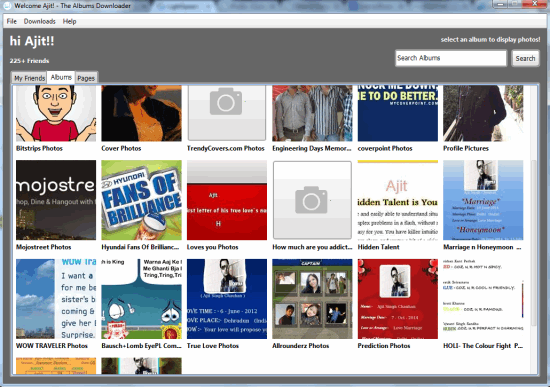Viewport: 550px width, 387px height.
Task: Select the Prediction Photos album
Action: coord(398,299)
